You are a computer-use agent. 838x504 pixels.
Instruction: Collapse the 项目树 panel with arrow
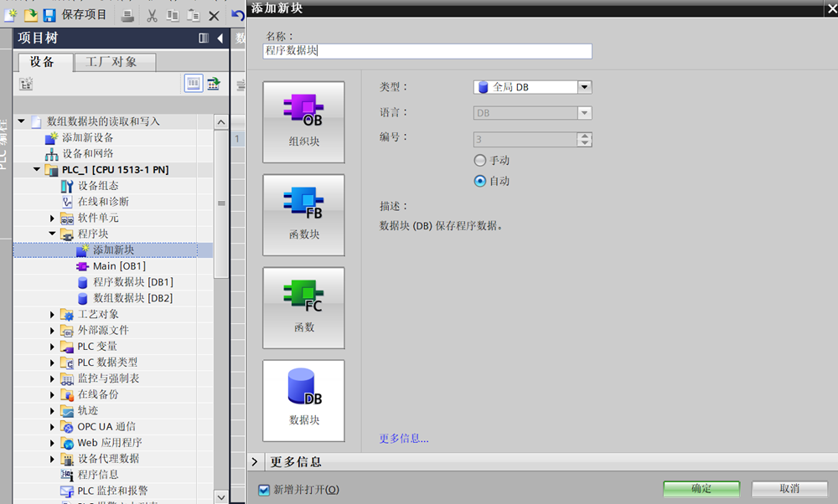220,39
